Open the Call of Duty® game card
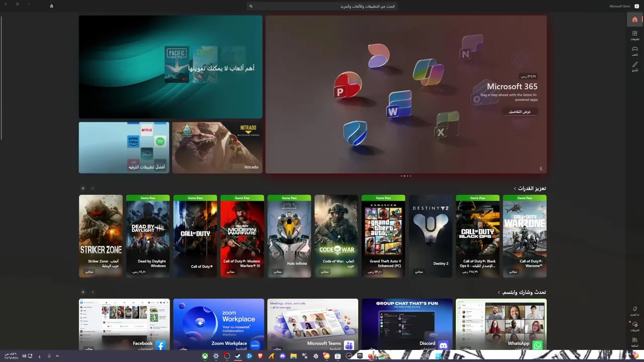The width and height of the screenshot is (644, 362). (195, 236)
